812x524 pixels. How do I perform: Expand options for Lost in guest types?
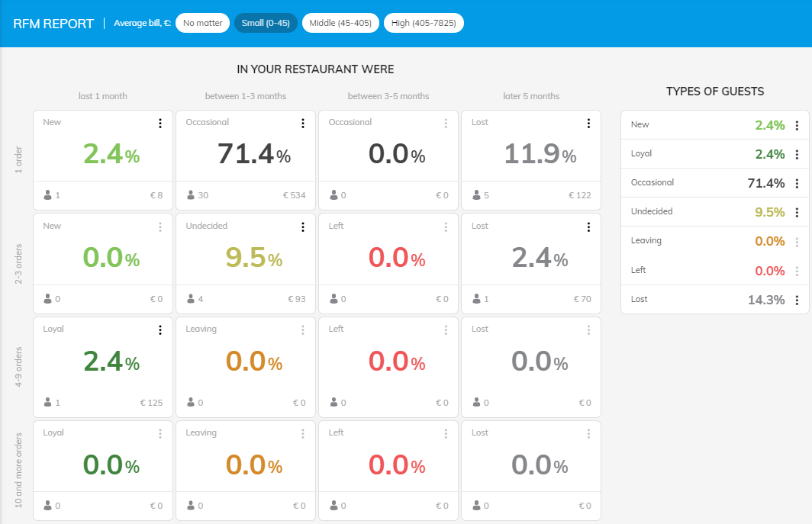click(797, 301)
